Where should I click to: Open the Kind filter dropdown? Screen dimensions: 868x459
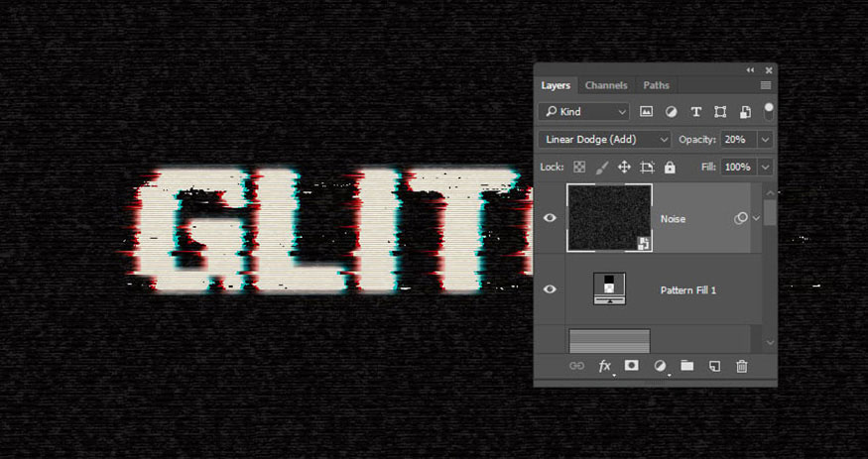coord(583,112)
